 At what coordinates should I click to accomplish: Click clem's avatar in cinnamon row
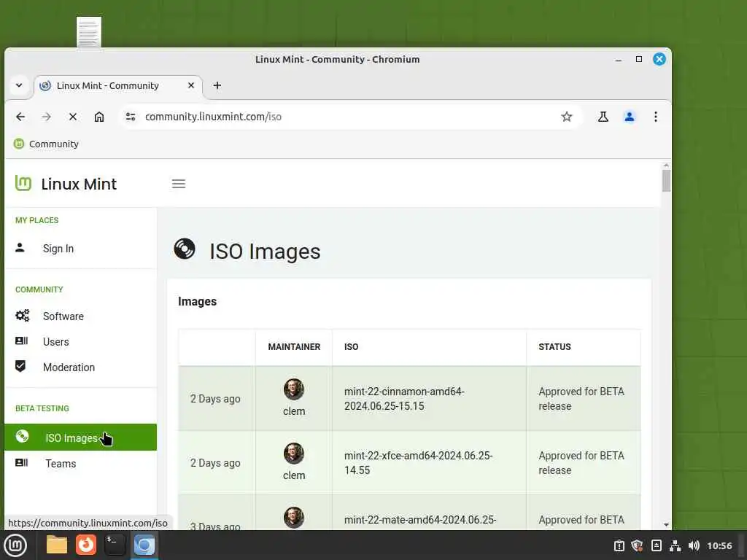pyautogui.click(x=294, y=389)
